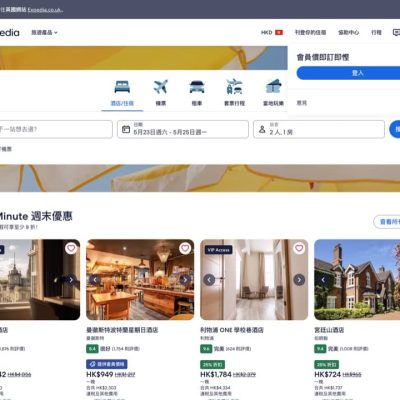The image size is (400, 400).
Task: Select the hotel/stays bed icon tab
Action: click(x=122, y=87)
